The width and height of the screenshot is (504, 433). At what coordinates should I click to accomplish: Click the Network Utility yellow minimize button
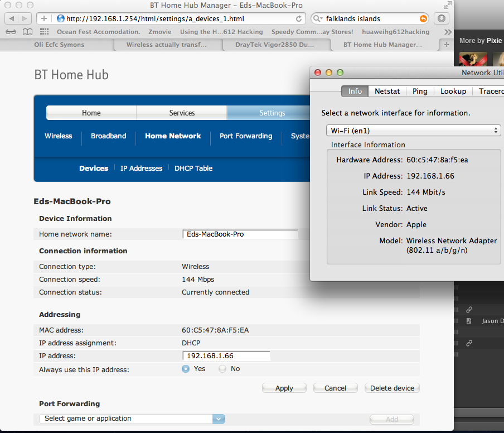coord(329,73)
